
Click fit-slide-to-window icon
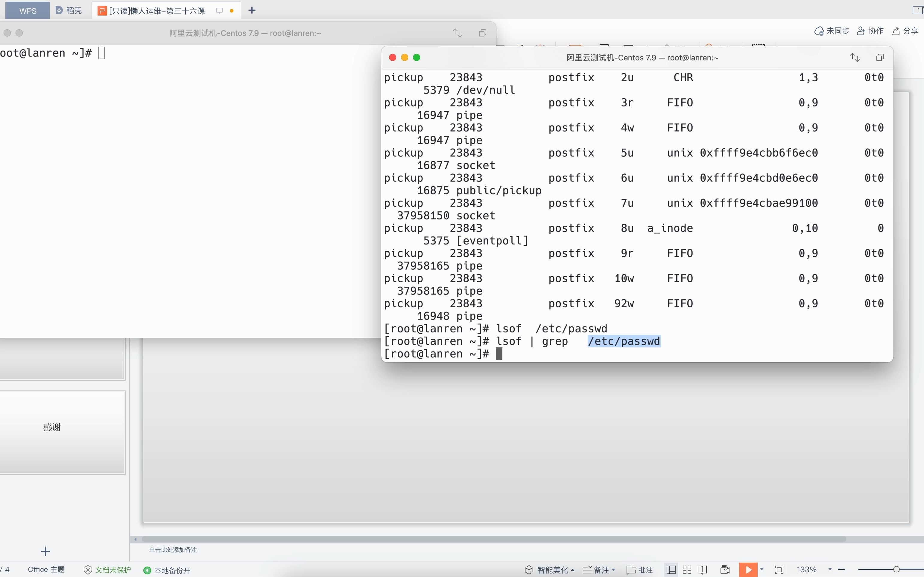point(779,570)
